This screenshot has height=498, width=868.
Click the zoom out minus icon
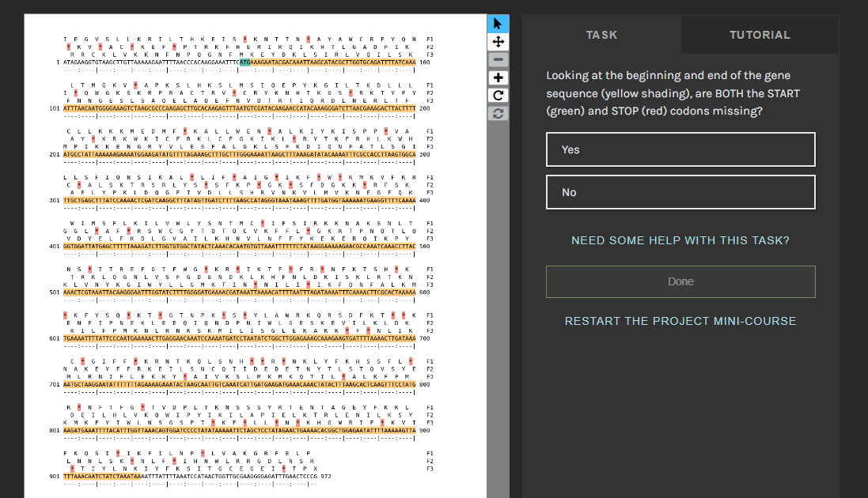(x=498, y=59)
